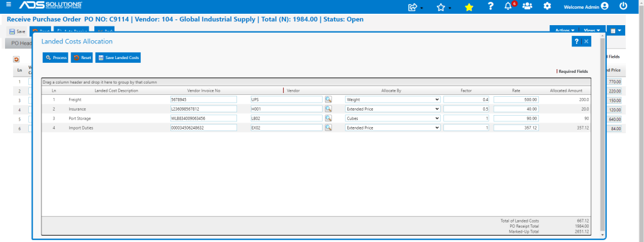
Task: Click the Process button
Action: pyautogui.click(x=55, y=58)
